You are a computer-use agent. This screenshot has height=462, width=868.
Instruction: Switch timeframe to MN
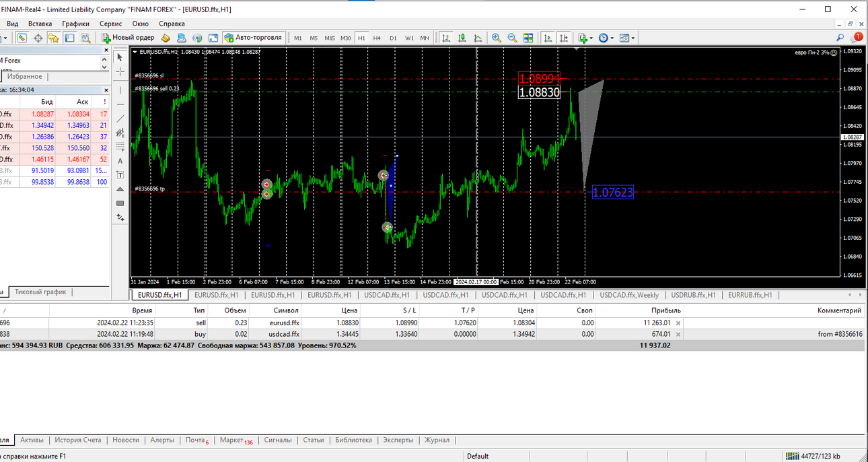pos(425,38)
